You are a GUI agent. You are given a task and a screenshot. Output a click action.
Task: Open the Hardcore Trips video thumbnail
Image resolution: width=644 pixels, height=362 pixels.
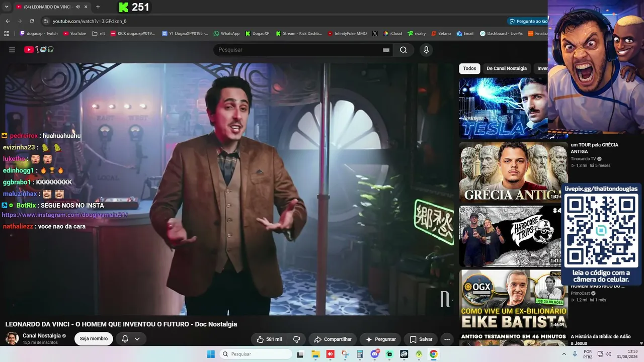point(510,236)
